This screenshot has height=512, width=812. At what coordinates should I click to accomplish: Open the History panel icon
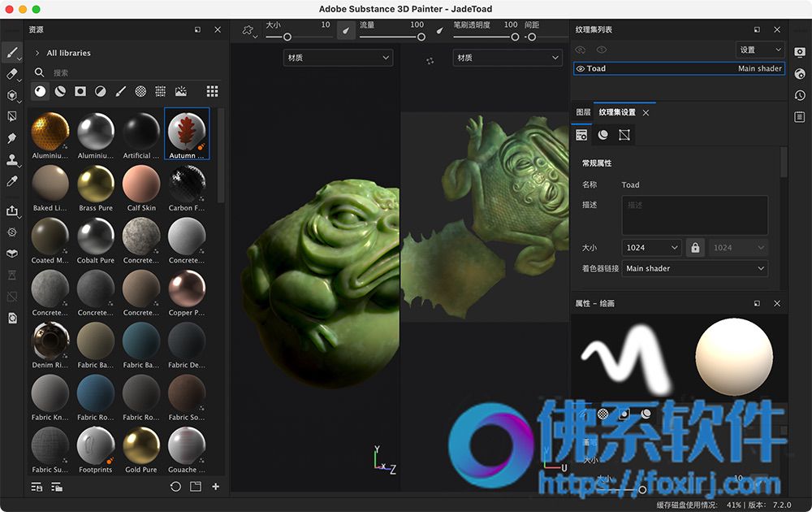[x=800, y=95]
